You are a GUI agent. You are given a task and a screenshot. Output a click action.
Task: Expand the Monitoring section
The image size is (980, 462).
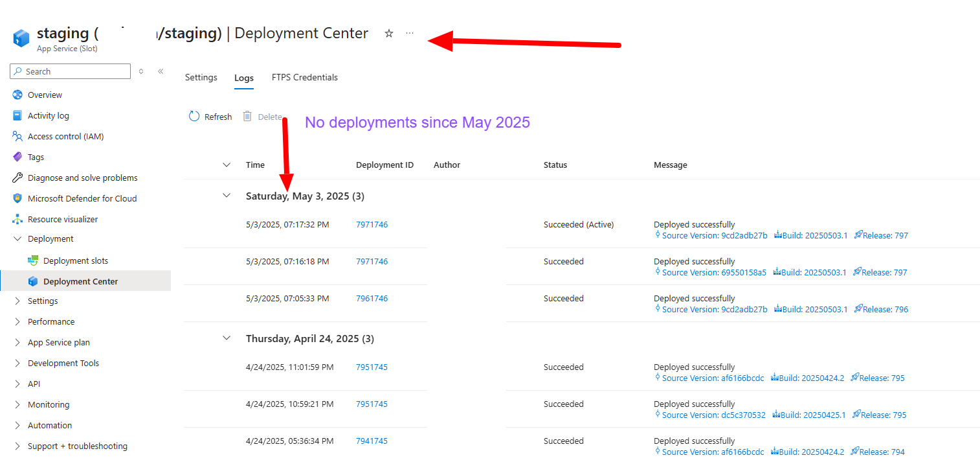pos(17,404)
